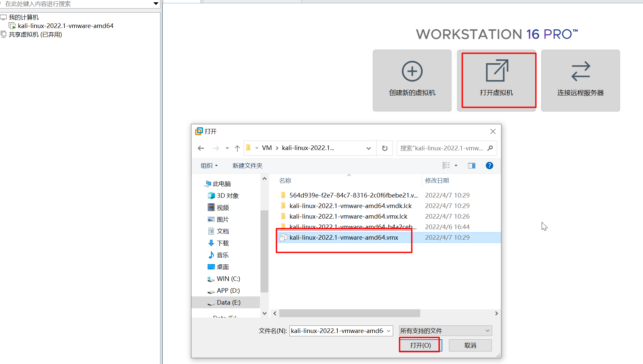The image size is (643, 364).
Task: Select the kali-linux-2022.1-vmware-amd64.vmx file
Action: (x=344, y=237)
